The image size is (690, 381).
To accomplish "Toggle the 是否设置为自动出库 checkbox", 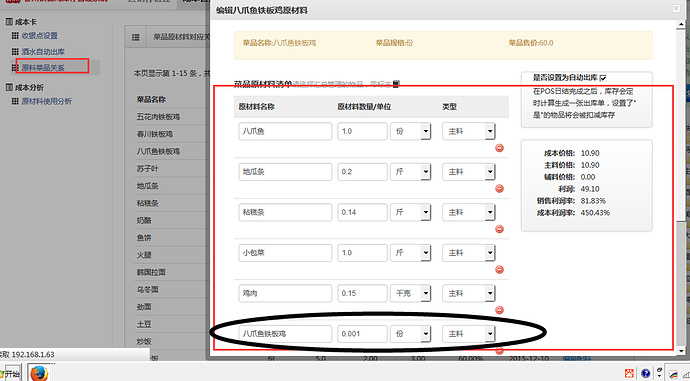I will coord(603,78).
